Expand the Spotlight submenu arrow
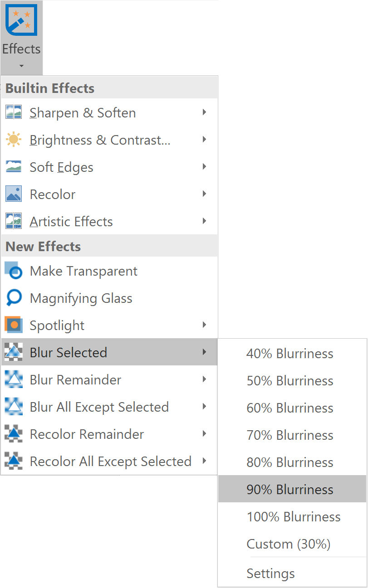The height and width of the screenshot is (588, 368). click(205, 325)
